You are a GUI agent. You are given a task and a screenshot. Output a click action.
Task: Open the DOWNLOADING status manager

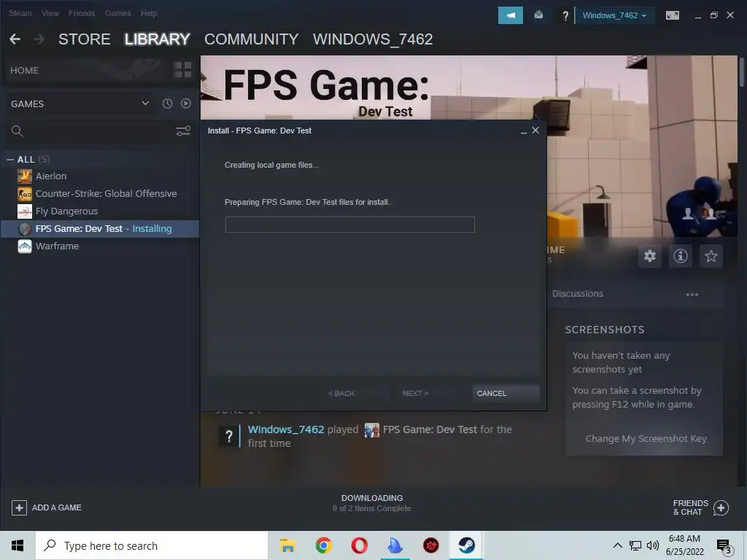point(371,503)
